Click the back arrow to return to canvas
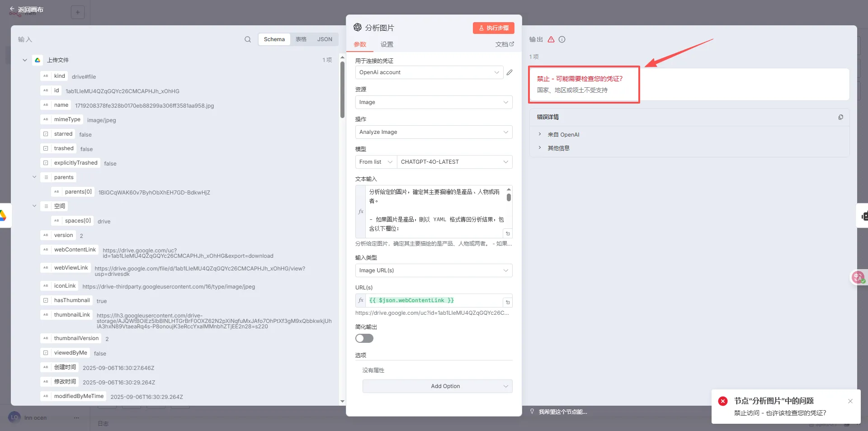This screenshot has width=868, height=431. coord(12,9)
